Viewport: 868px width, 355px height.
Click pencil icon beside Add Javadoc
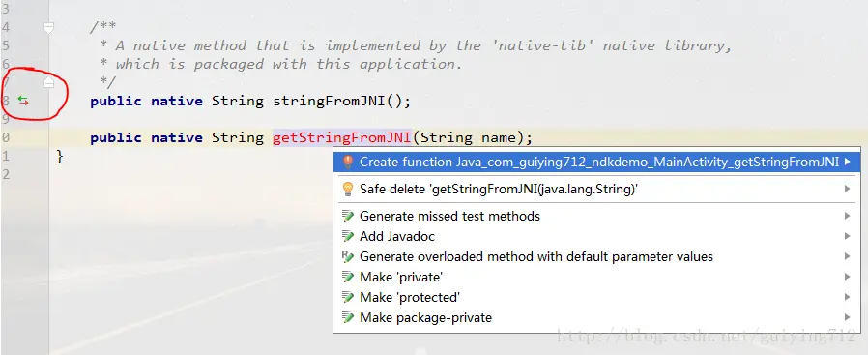tap(348, 236)
